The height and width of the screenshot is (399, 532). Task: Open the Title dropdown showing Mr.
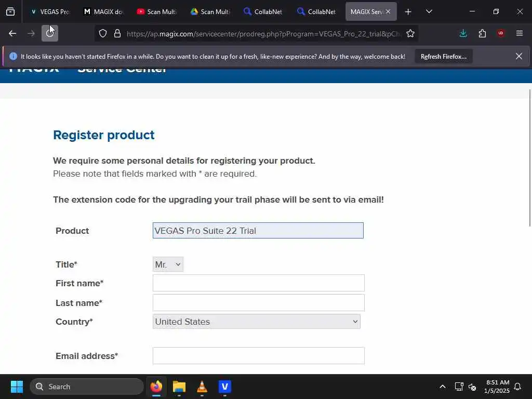[x=168, y=264]
